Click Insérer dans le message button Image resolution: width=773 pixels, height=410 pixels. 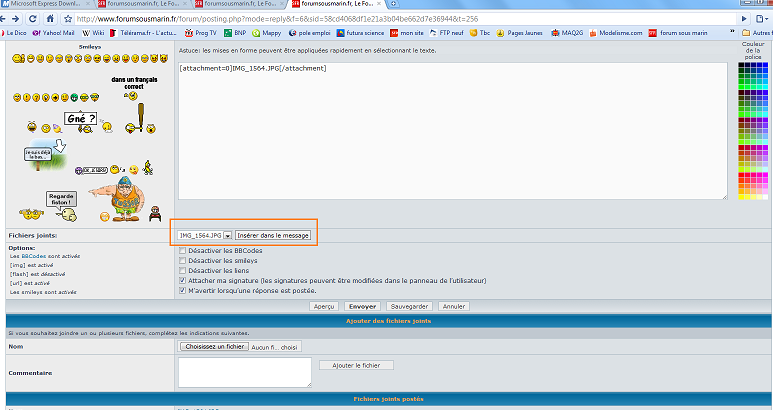[273, 235]
